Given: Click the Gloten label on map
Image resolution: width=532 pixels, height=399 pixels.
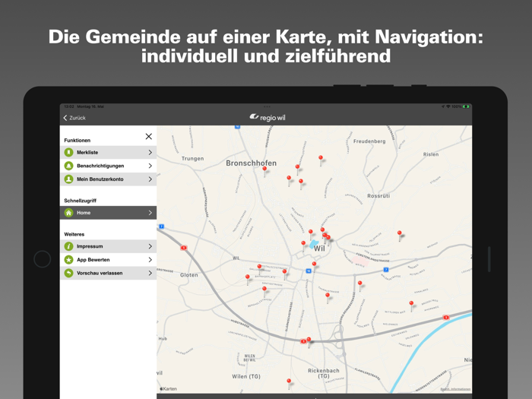Looking at the screenshot, I should point(189,275).
